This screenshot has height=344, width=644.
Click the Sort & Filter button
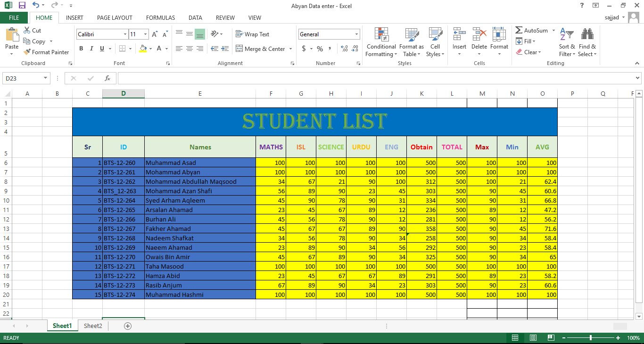(x=567, y=42)
